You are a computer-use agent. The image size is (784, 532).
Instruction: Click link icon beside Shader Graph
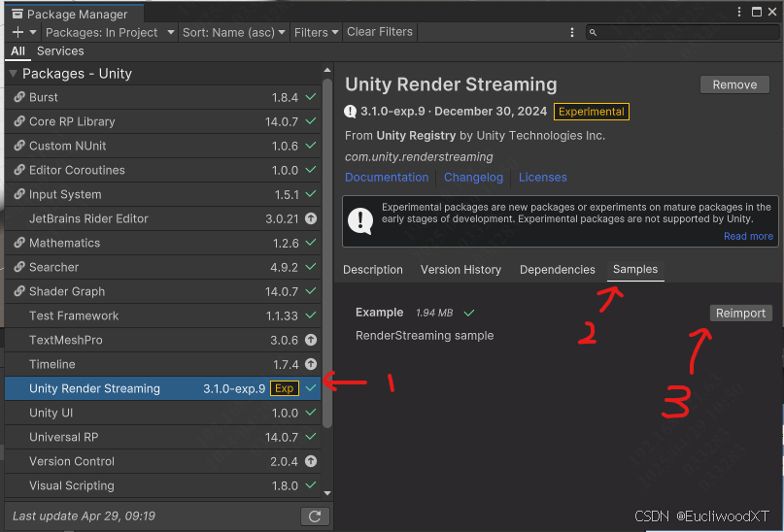point(19,291)
